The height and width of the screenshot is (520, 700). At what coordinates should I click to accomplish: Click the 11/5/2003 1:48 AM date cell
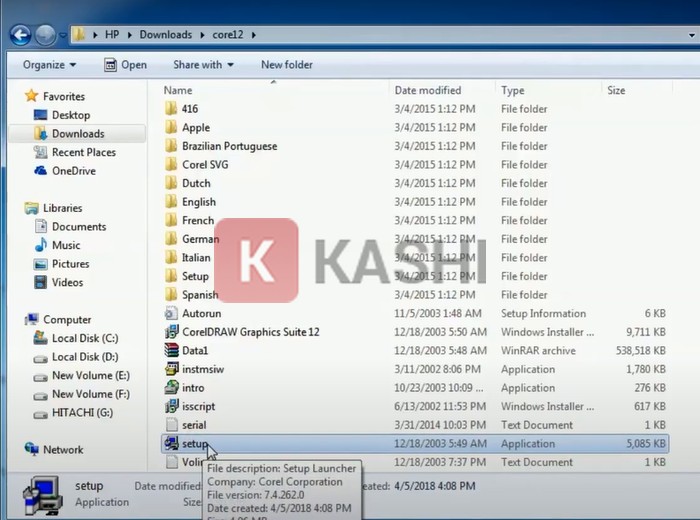[x=438, y=313]
